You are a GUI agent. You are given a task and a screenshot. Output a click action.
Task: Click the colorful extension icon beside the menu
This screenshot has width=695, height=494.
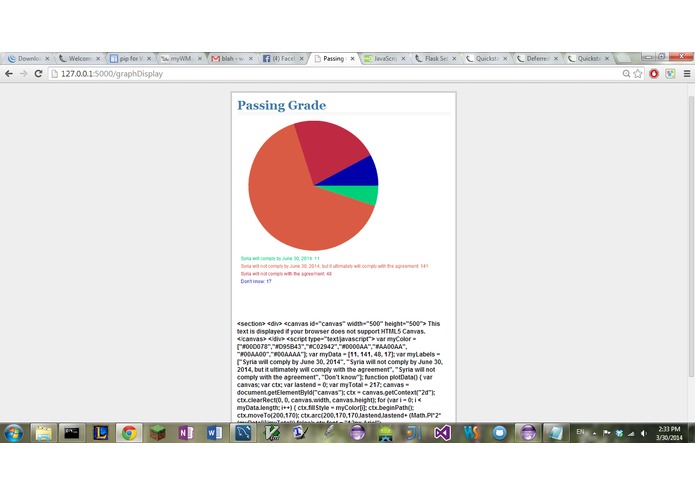click(x=670, y=74)
